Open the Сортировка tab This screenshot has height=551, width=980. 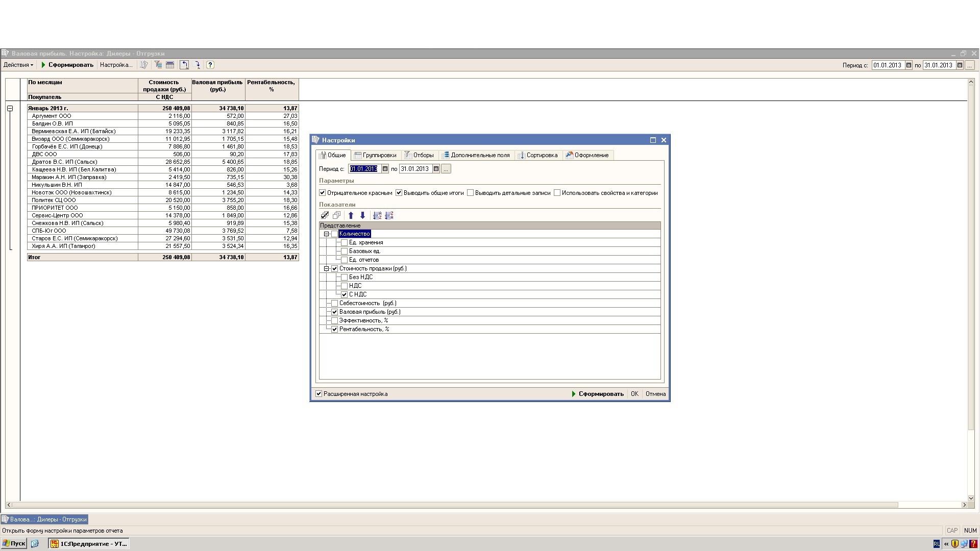537,155
